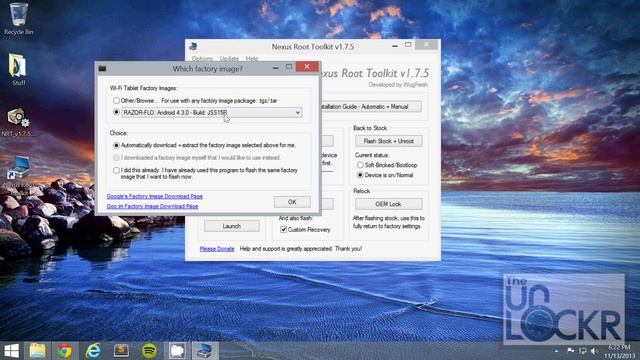Open File Explorer from the taskbar
This screenshot has width=640, height=360.
pos(37,351)
